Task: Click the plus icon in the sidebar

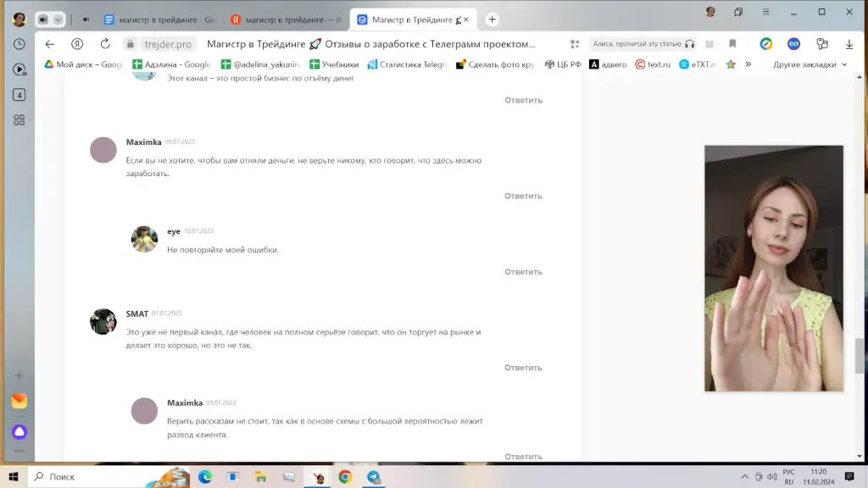Action: [x=19, y=375]
